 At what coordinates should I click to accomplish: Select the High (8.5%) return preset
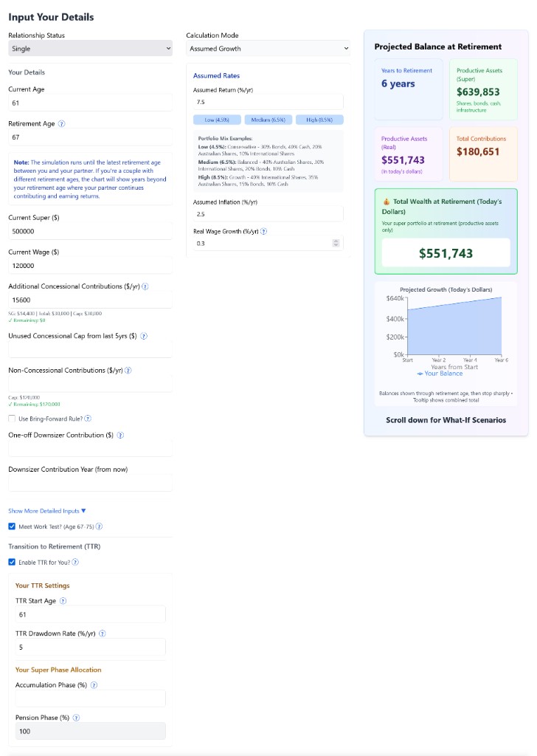point(319,120)
